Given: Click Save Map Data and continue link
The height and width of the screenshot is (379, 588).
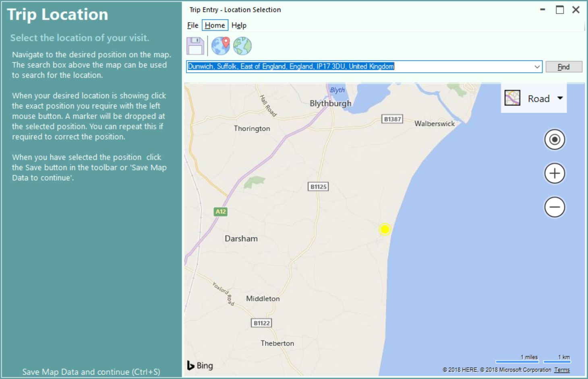Looking at the screenshot, I should 91,372.
